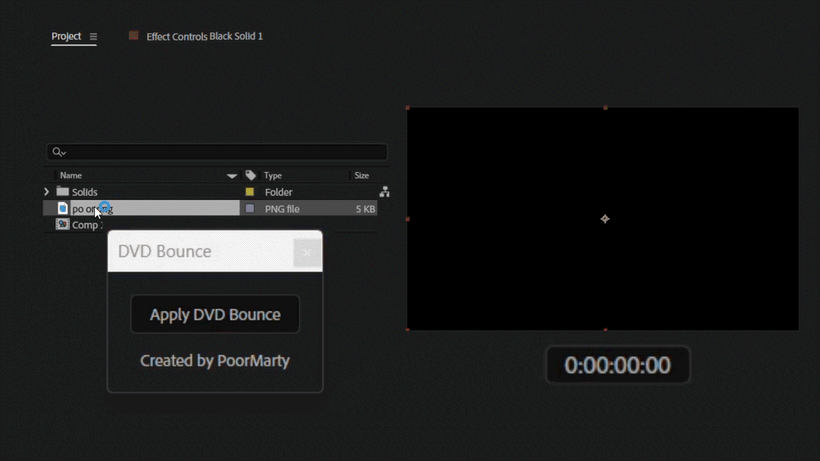Select the Comp item name
This screenshot has width=820, height=461.
pos(87,225)
